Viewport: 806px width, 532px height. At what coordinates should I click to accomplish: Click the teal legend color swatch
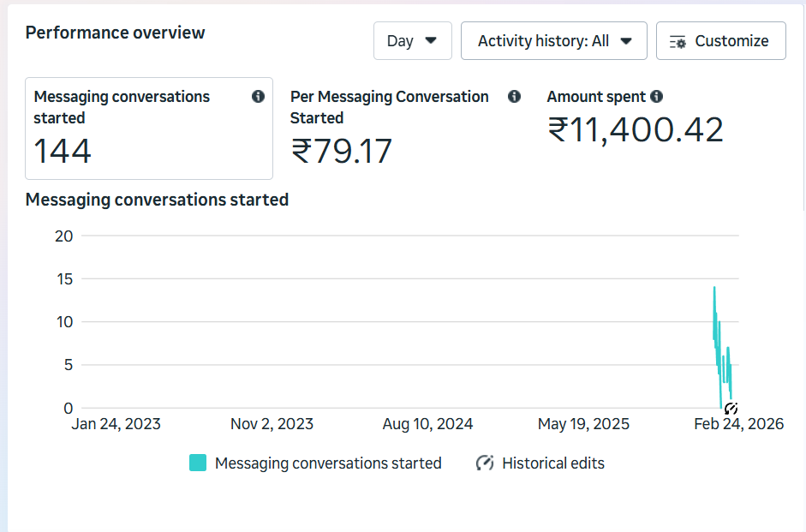(198, 463)
